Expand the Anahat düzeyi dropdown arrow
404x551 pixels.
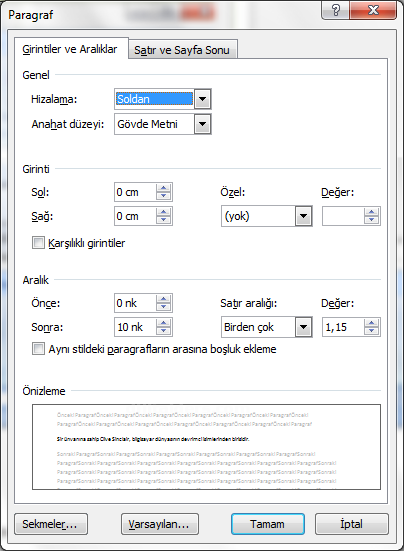click(202, 124)
